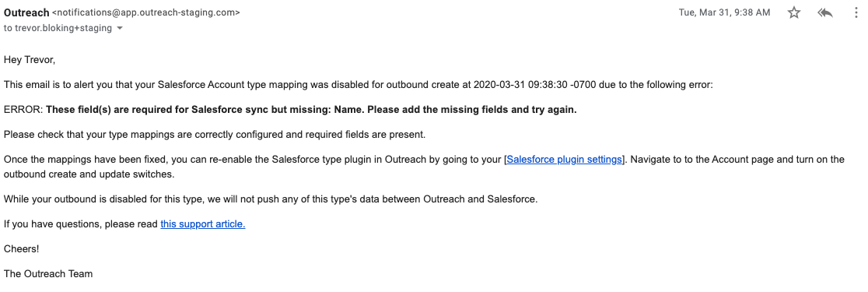The width and height of the screenshot is (868, 292).
Task: Click the 'Hey Trevor,' greeting line
Action: (30, 60)
